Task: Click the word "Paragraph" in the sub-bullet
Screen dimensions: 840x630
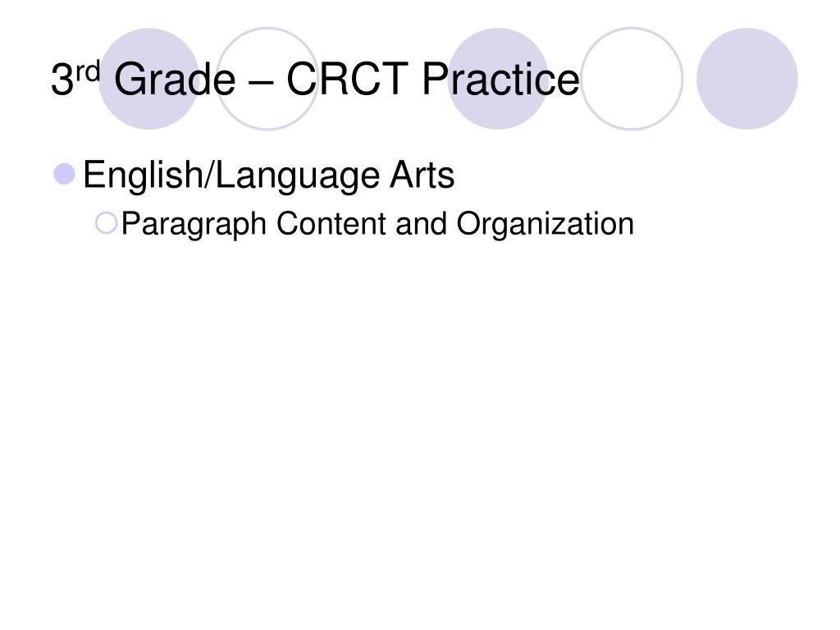Action: 194,224
